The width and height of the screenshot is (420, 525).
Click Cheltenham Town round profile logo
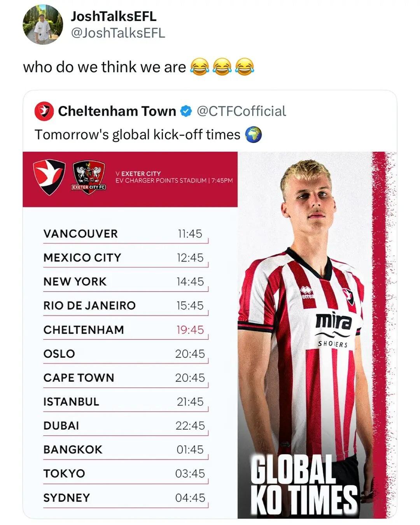44,111
